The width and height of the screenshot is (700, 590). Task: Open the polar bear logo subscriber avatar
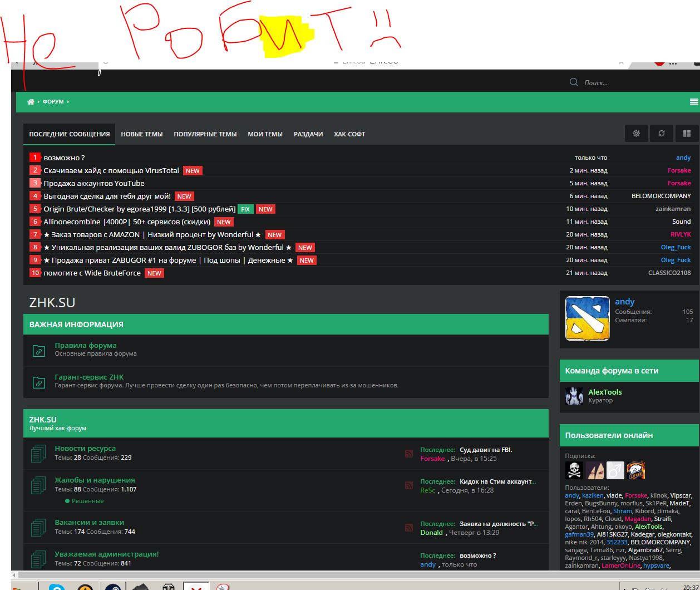[636, 470]
